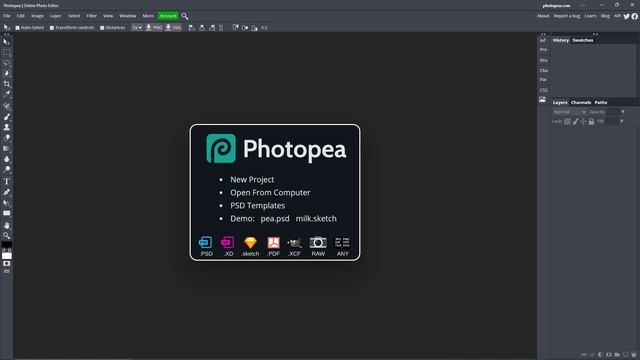The height and width of the screenshot is (360, 640).
Task: Click the SVG quick export button
Action: coord(173,28)
